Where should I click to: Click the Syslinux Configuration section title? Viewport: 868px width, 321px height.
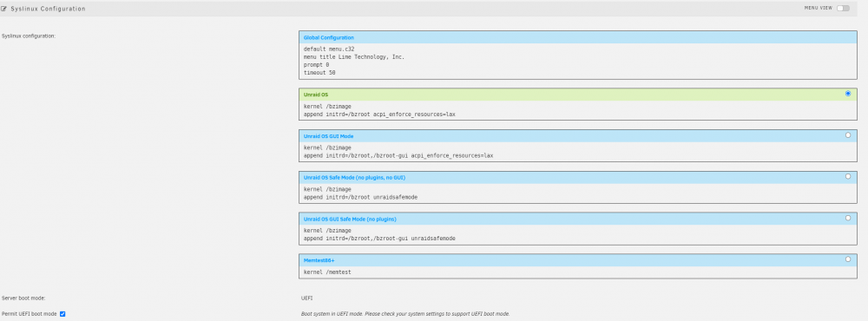pos(48,9)
